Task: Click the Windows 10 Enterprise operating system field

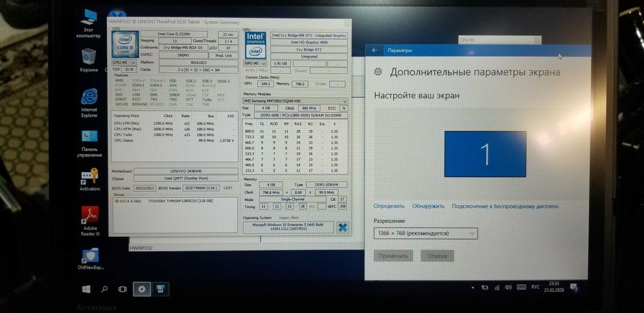Action: click(x=288, y=227)
